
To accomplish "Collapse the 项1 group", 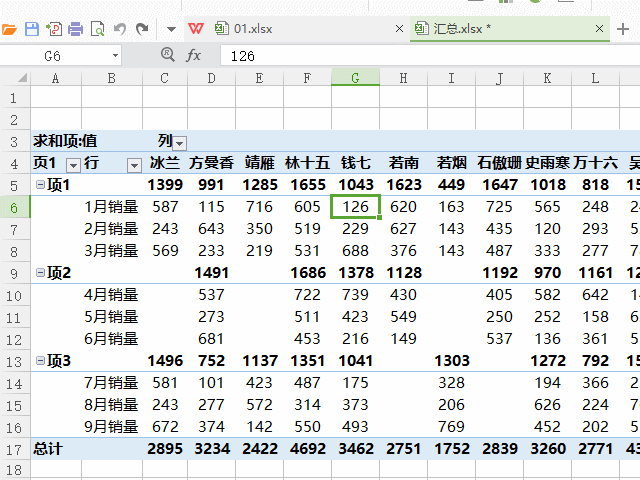I will tap(40, 184).
